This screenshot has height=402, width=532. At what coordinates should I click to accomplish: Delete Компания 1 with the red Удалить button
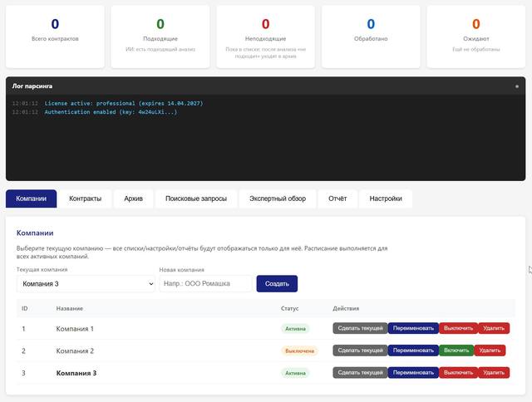coord(494,328)
